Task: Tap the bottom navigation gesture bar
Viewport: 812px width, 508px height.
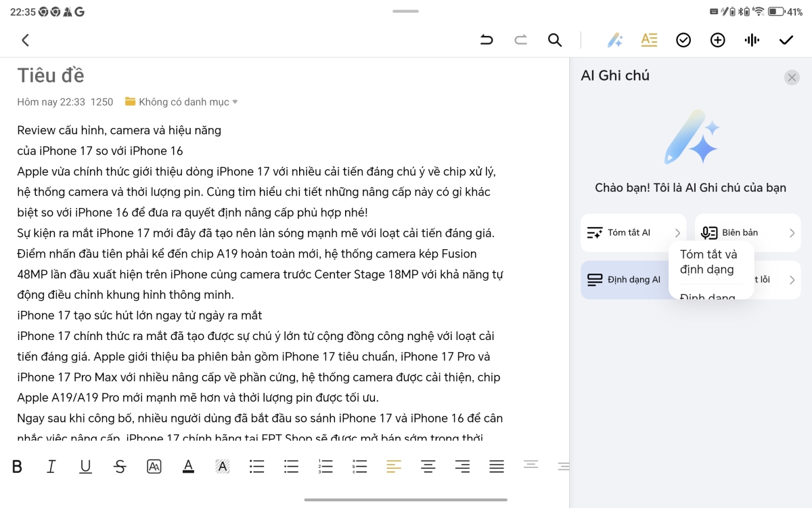Action: (406, 500)
